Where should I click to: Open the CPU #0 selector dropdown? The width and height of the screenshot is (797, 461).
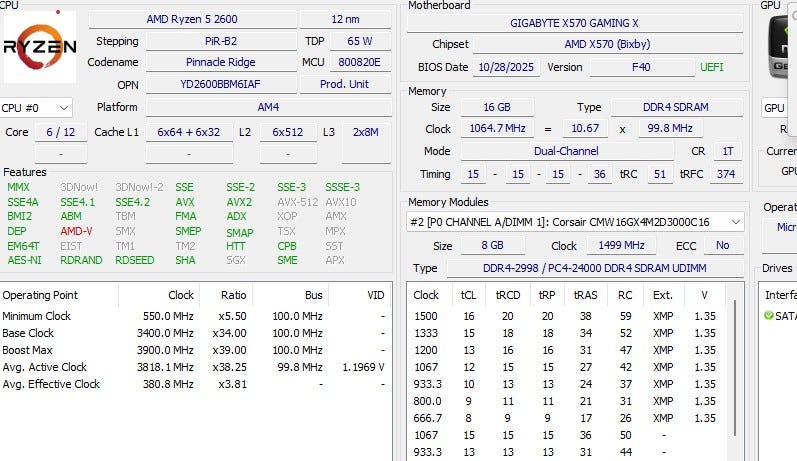coord(36,108)
